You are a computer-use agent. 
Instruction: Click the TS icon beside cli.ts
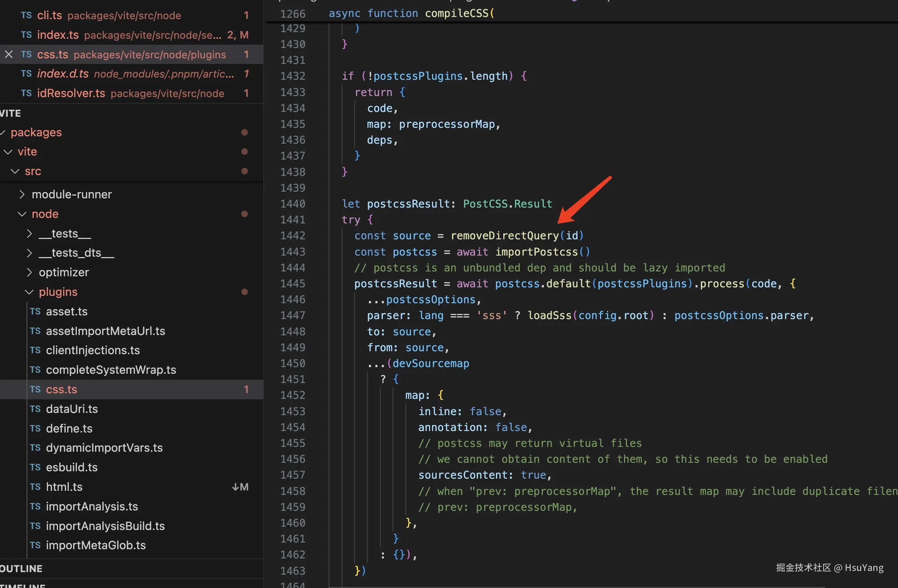click(x=26, y=15)
